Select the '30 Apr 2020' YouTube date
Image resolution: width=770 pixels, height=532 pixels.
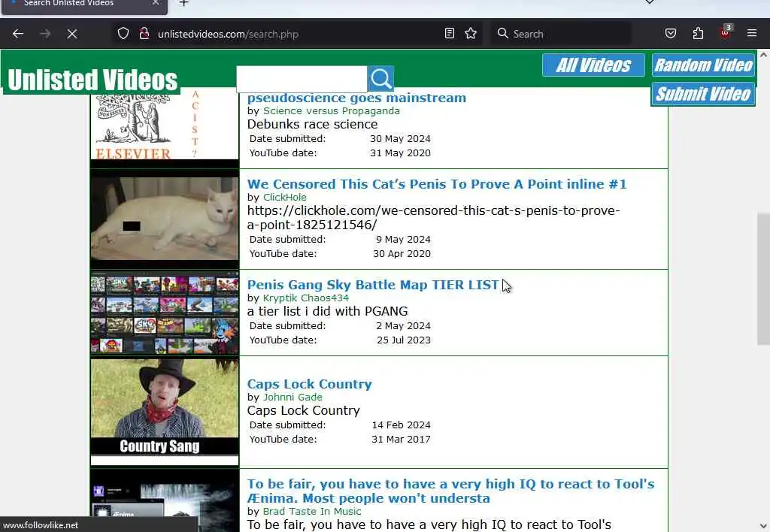[x=402, y=254]
